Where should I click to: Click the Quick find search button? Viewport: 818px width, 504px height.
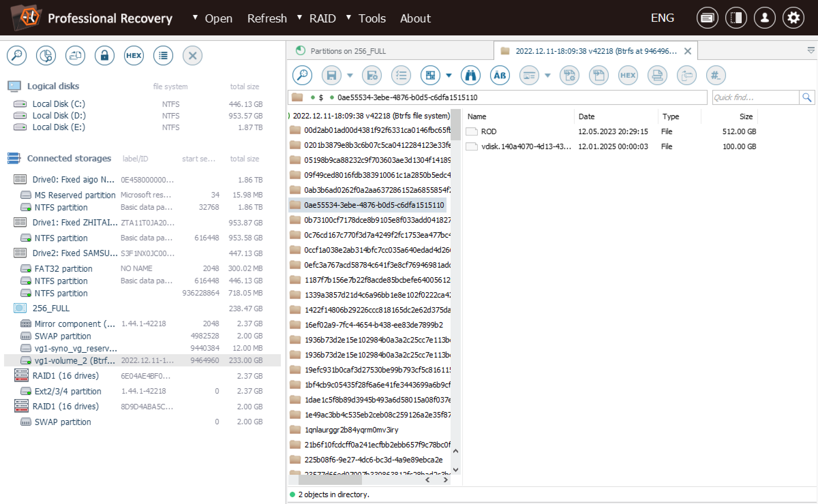pos(807,97)
